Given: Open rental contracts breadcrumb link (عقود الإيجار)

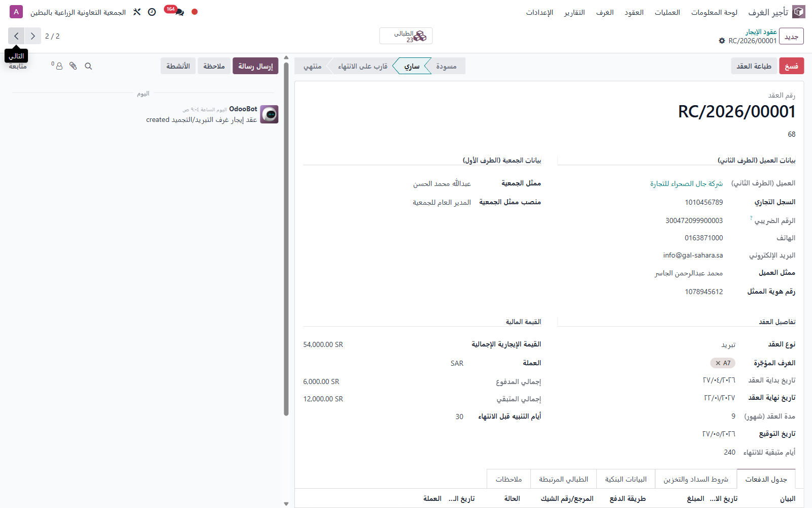Looking at the screenshot, I should [x=761, y=31].
